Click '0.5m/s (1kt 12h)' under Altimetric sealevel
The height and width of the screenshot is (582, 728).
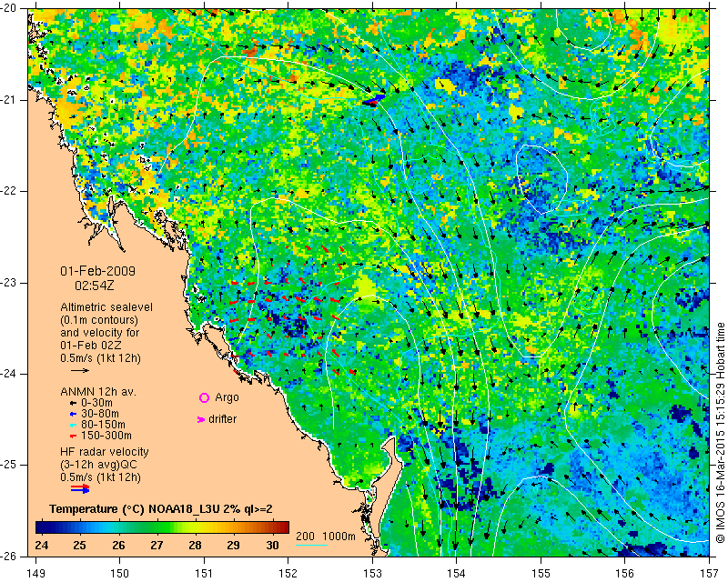click(x=100, y=358)
